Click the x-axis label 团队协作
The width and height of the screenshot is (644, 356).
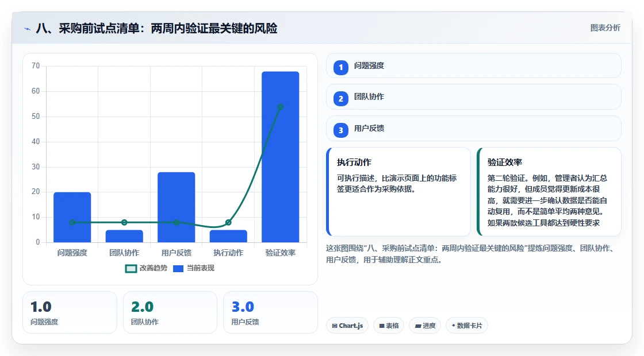pos(124,253)
